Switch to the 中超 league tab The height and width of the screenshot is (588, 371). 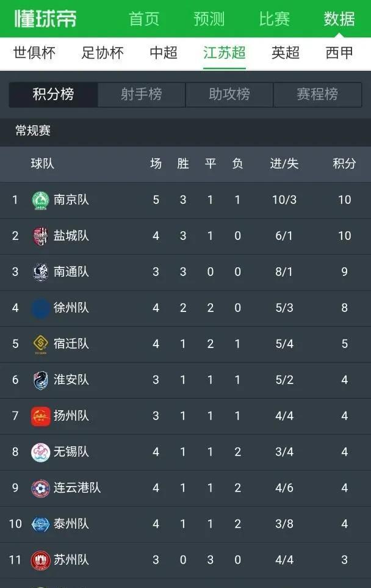pos(164,53)
